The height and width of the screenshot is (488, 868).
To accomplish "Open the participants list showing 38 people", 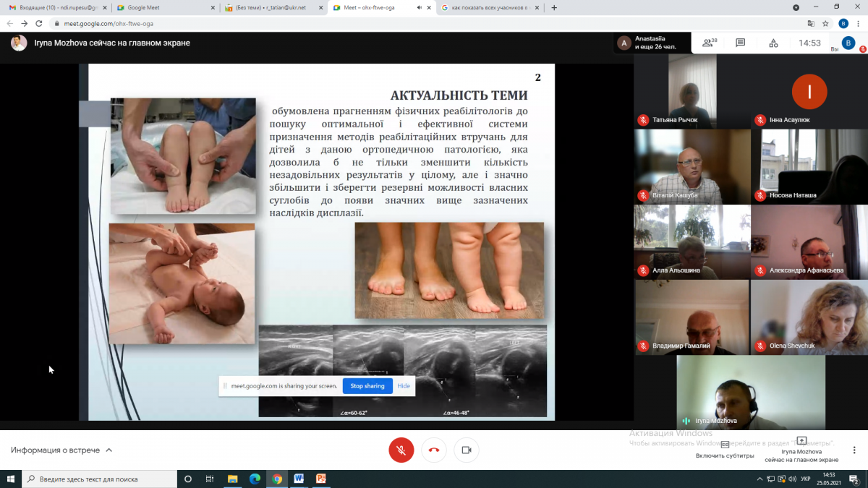I will click(709, 43).
